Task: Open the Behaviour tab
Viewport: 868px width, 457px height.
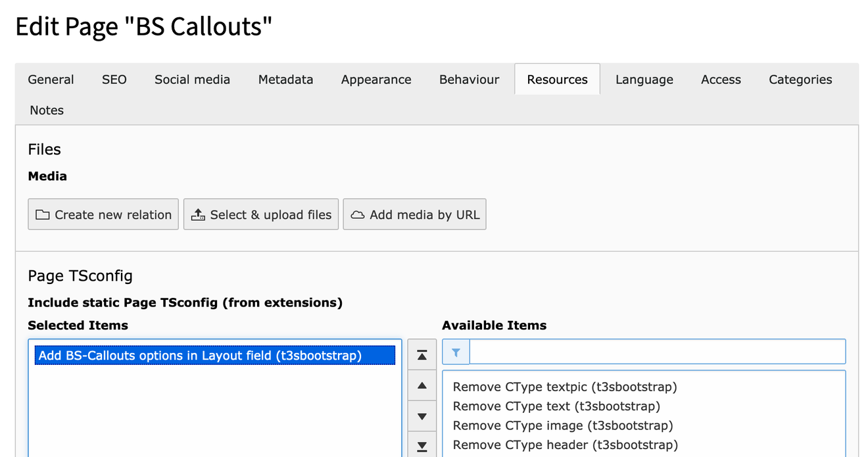Action: (x=469, y=80)
